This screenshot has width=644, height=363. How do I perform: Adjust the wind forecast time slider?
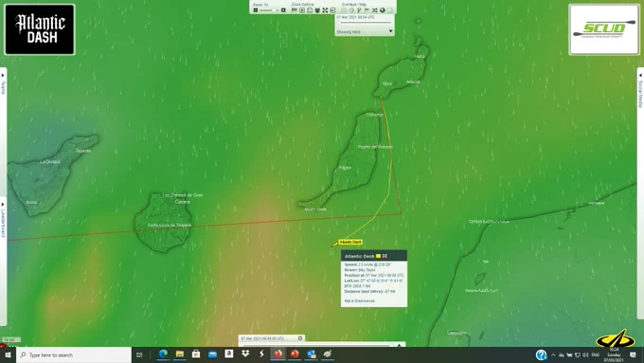[364, 22]
